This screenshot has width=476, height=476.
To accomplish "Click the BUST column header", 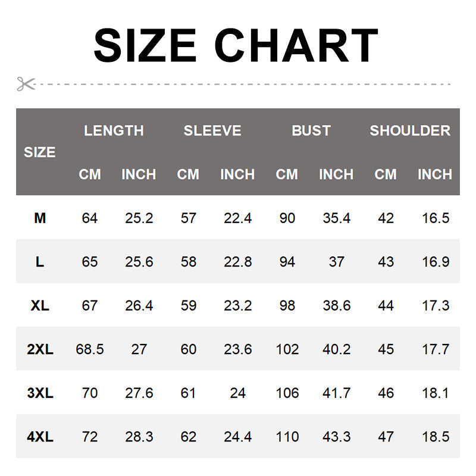I will [x=311, y=131].
